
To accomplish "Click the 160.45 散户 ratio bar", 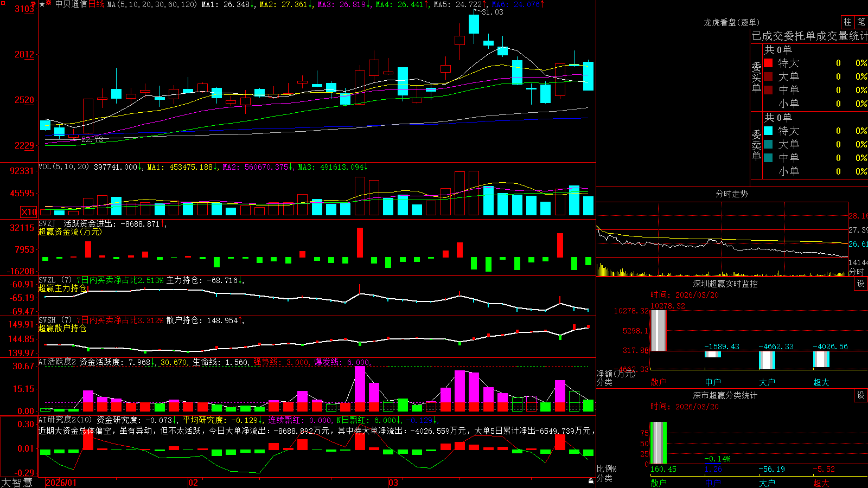I will click(x=659, y=443).
